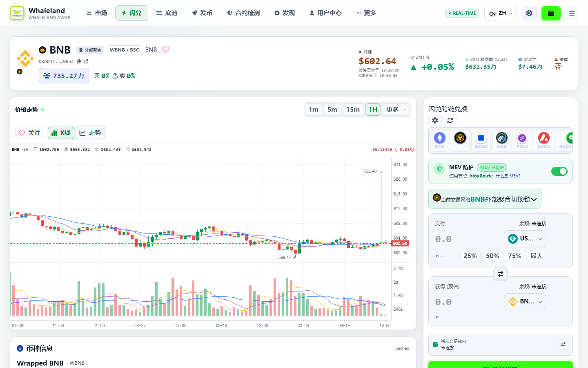Click the 外部聚合 aggregator badge
The width and height of the screenshot is (588, 368).
(x=90, y=50)
